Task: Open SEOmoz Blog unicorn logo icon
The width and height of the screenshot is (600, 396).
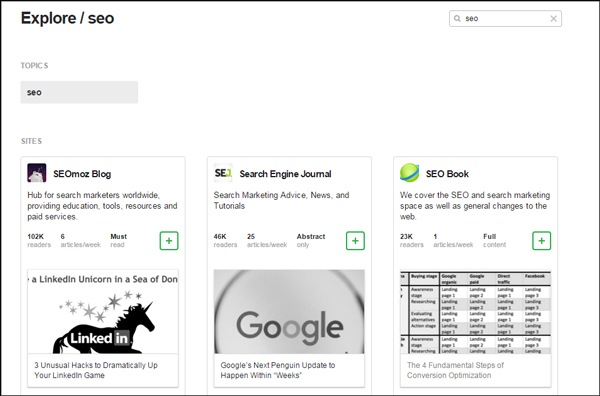Action: click(x=37, y=173)
